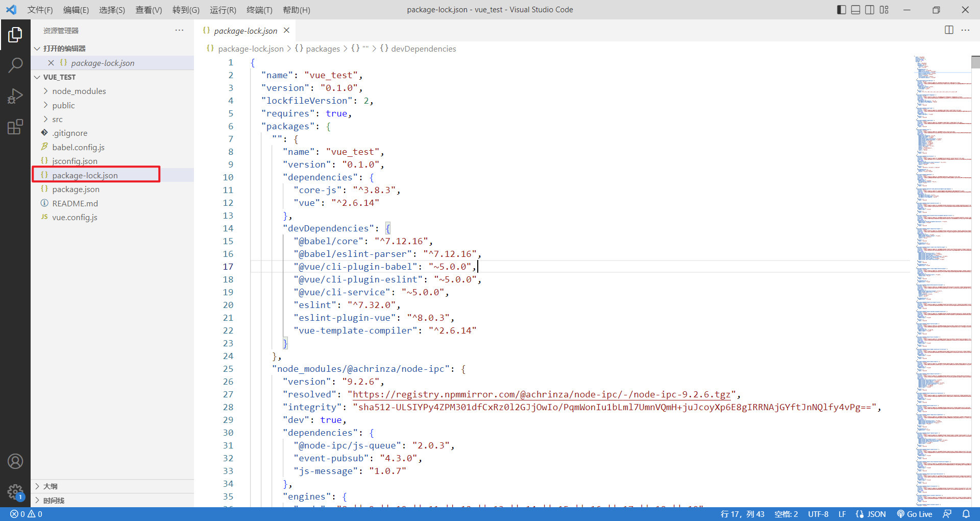Start Go Live server
Screen dimensions: 980x521
[x=915, y=514]
